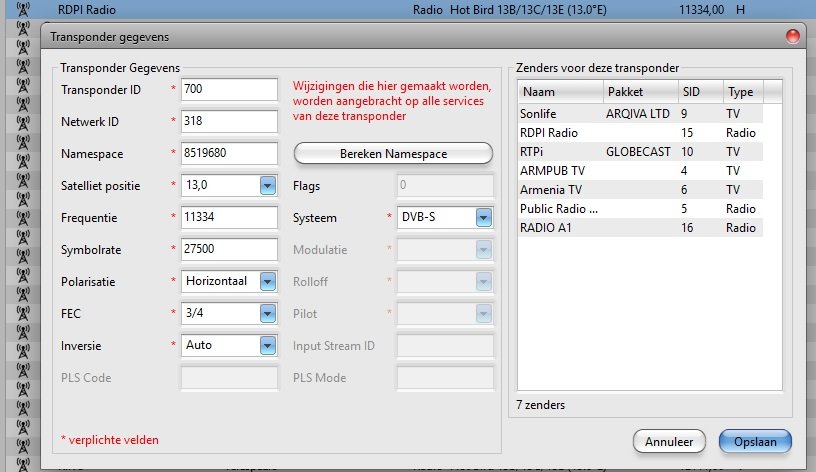The image size is (816, 472).
Task: Sort list by SID column header
Action: coord(699,92)
